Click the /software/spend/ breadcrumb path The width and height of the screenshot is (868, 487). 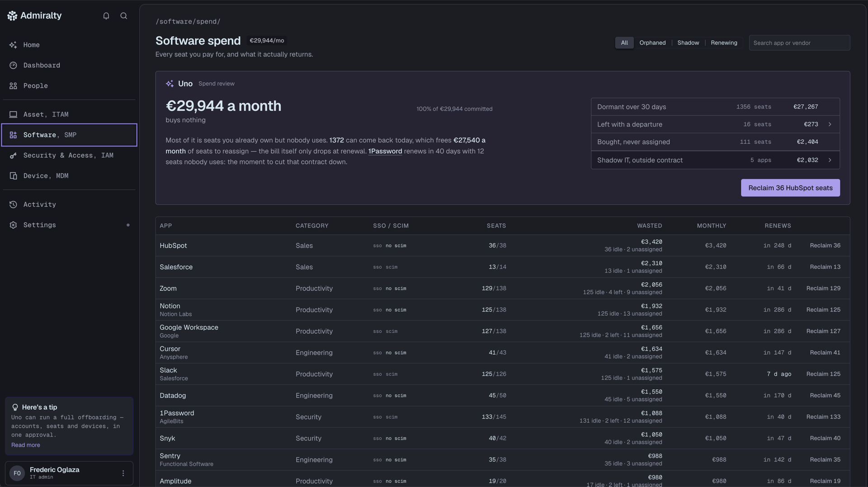coord(188,21)
